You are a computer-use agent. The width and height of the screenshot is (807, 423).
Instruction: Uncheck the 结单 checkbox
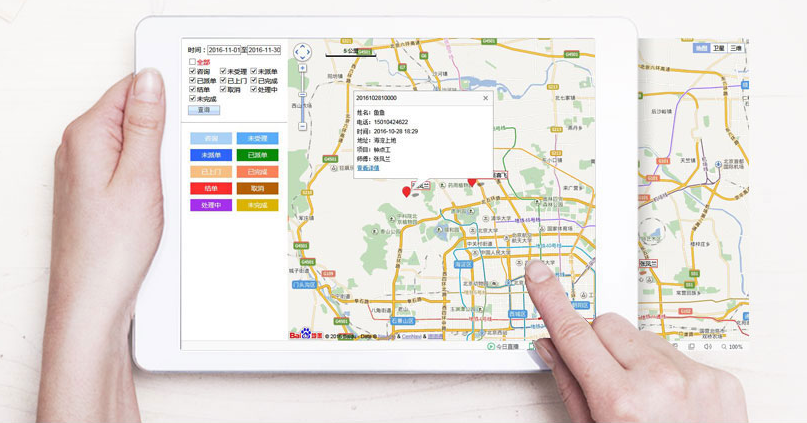click(192, 89)
